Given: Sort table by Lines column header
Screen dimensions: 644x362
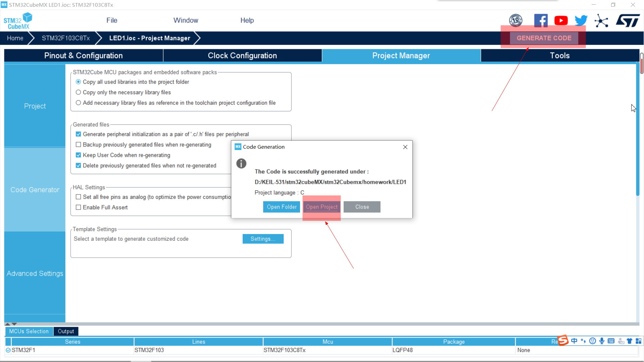Looking at the screenshot, I should tap(199, 342).
